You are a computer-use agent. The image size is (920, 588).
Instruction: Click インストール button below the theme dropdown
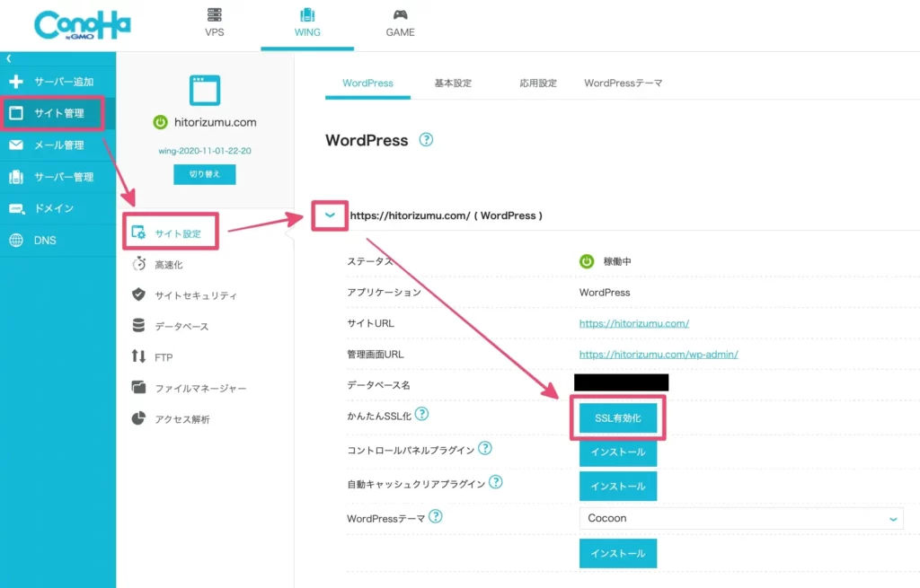[x=618, y=553]
